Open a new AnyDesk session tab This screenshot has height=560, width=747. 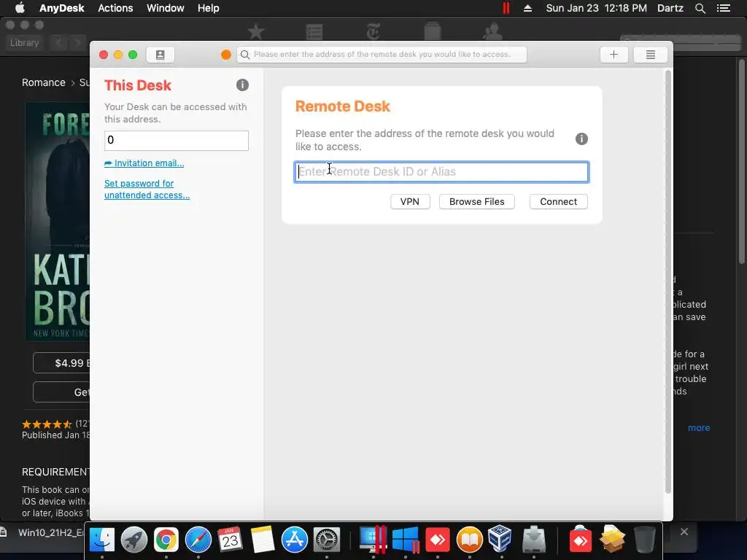pyautogui.click(x=614, y=55)
